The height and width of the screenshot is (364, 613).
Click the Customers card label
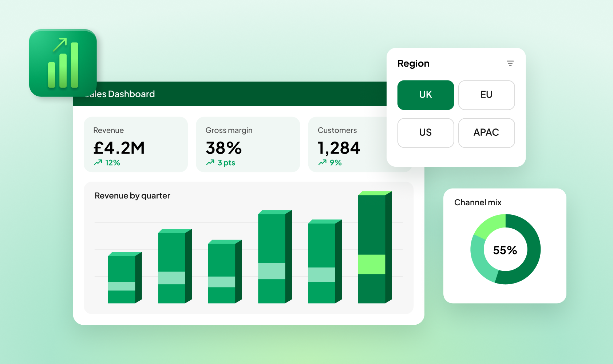point(337,130)
